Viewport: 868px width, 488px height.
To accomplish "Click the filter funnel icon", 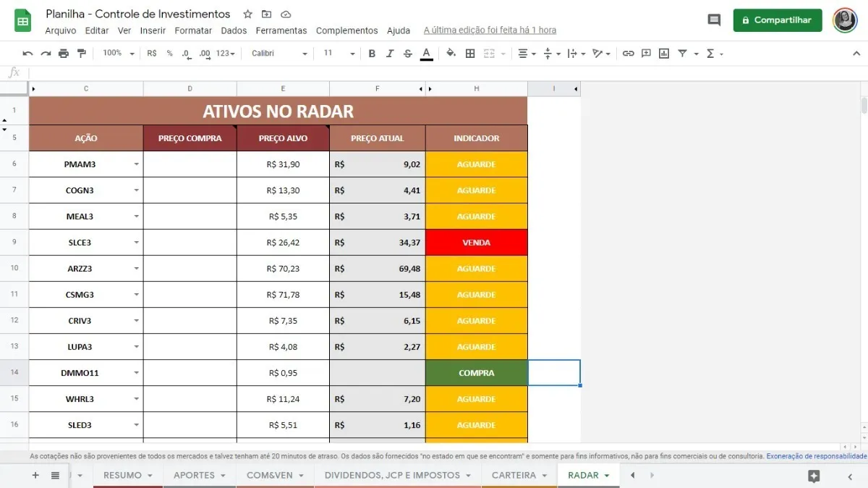I will pos(682,54).
